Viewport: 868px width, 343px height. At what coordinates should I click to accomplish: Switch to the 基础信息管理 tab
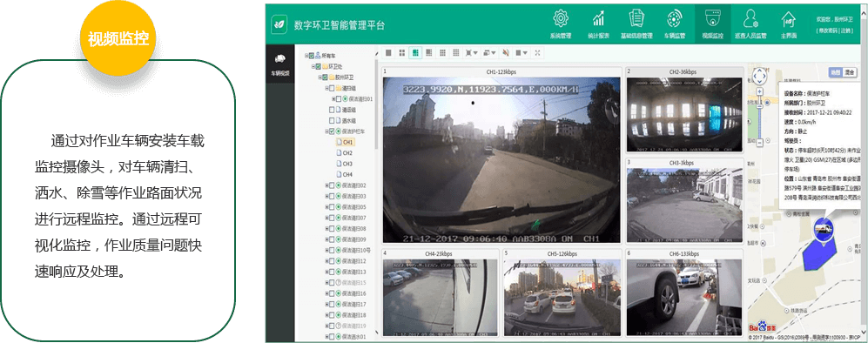tap(636, 24)
